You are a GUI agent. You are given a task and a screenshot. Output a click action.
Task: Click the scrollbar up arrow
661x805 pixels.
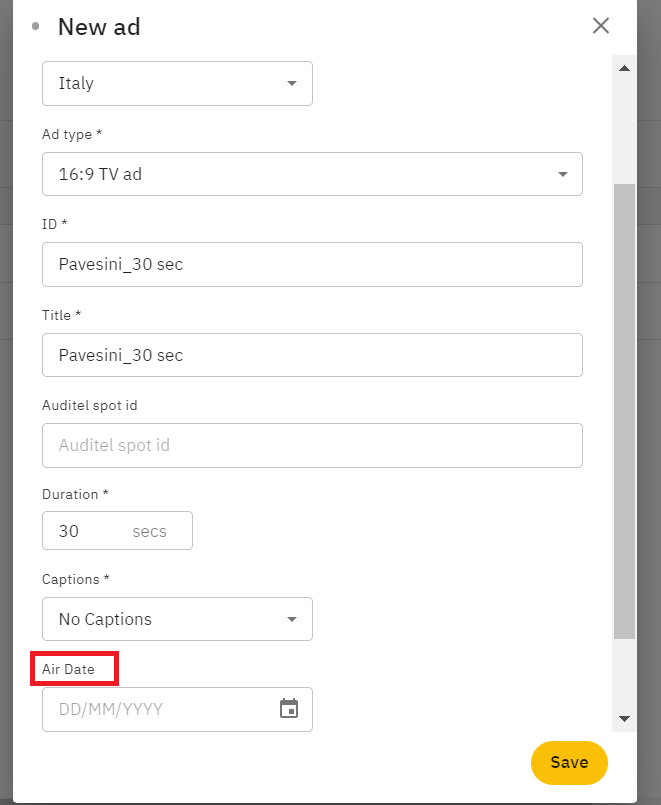624,69
